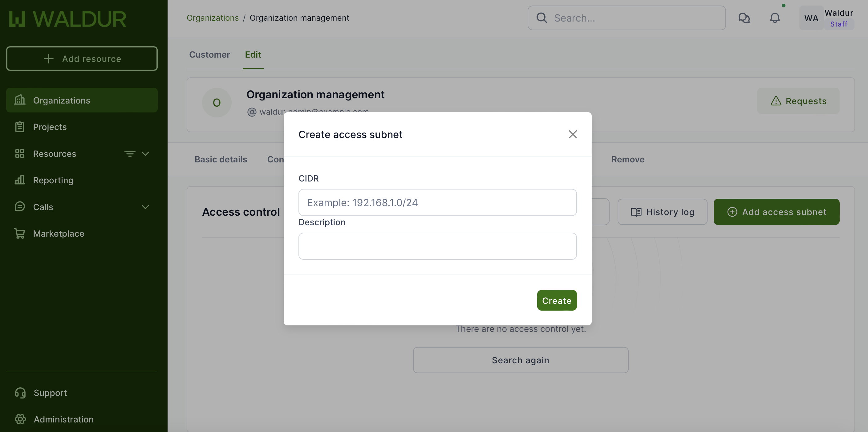Close the Create access subnet dialog

[573, 134]
